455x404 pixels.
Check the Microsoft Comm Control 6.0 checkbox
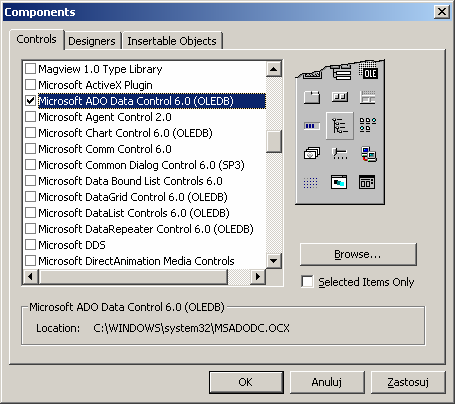[x=31, y=149]
